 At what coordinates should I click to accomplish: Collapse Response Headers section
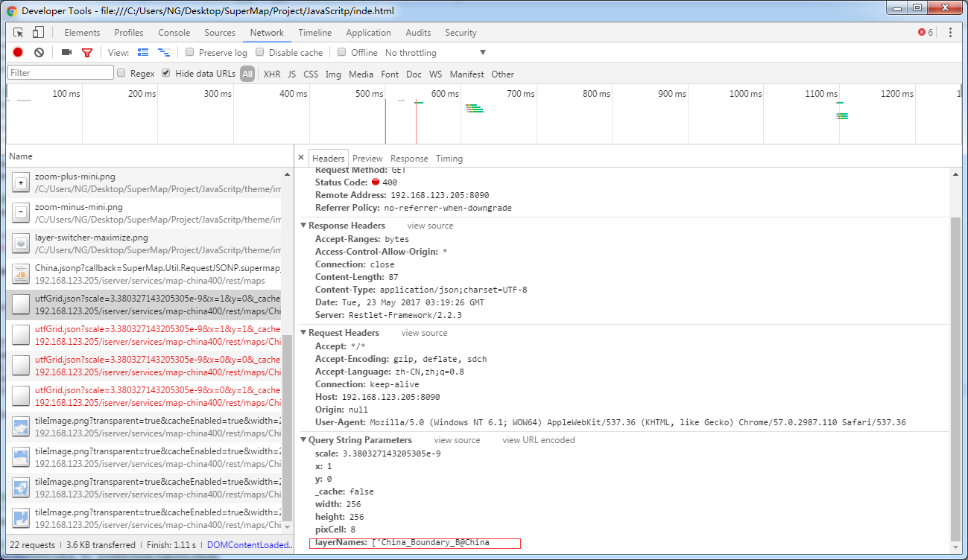pyautogui.click(x=303, y=226)
